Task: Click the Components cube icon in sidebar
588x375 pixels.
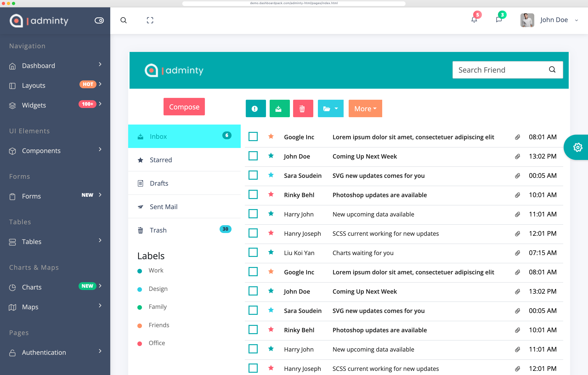Action: point(12,151)
